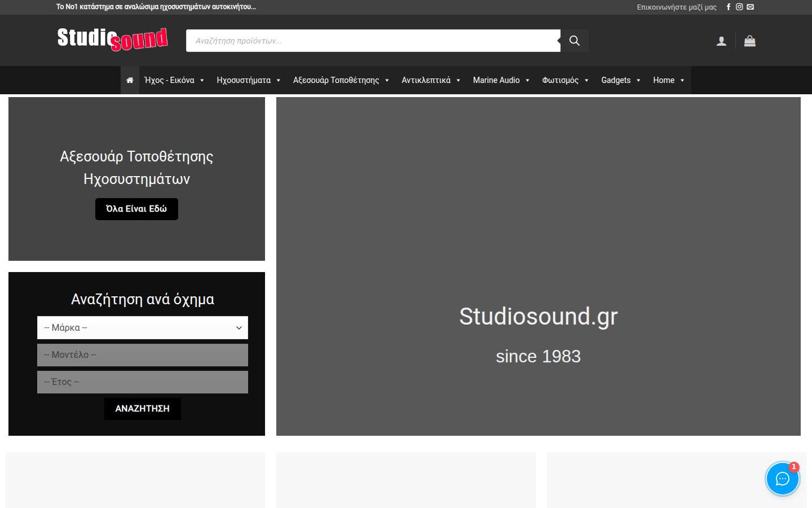Screen dimensions: 812x508
Task: Open the Έτος year dropdown
Action: pyautogui.click(x=143, y=382)
